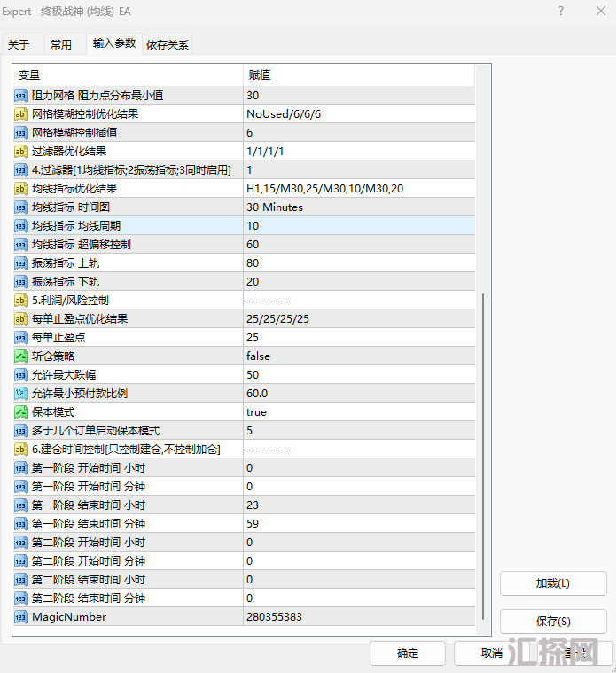Confirm settings with the 确定 button
Viewport: 616px width, 673px height.
[408, 653]
